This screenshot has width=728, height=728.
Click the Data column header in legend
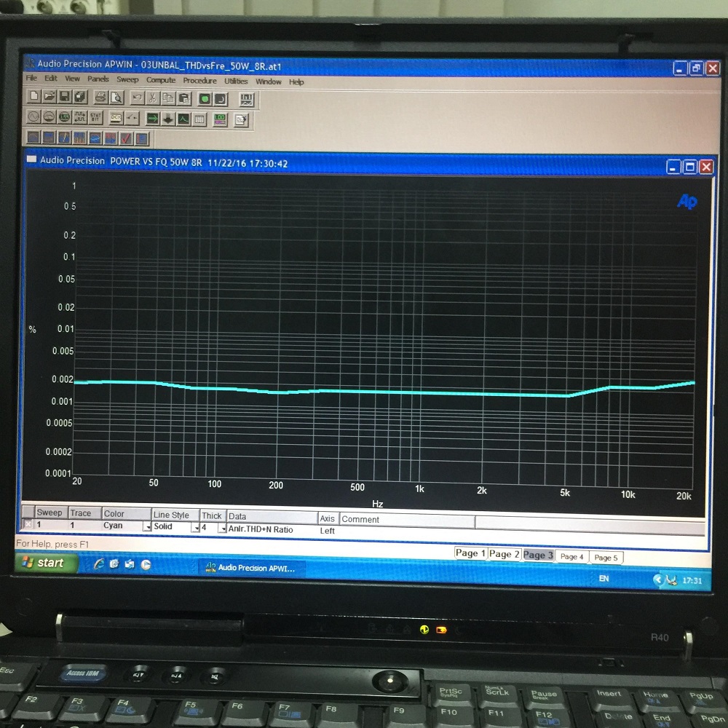coord(272,516)
